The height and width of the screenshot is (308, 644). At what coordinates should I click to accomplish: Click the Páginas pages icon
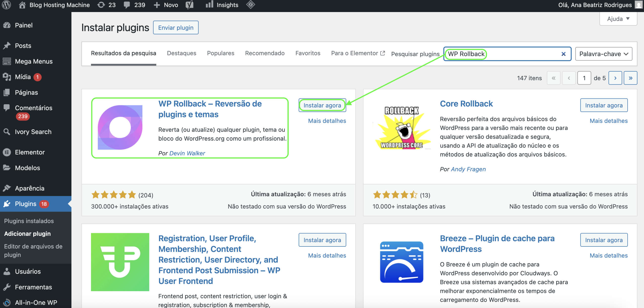click(7, 92)
